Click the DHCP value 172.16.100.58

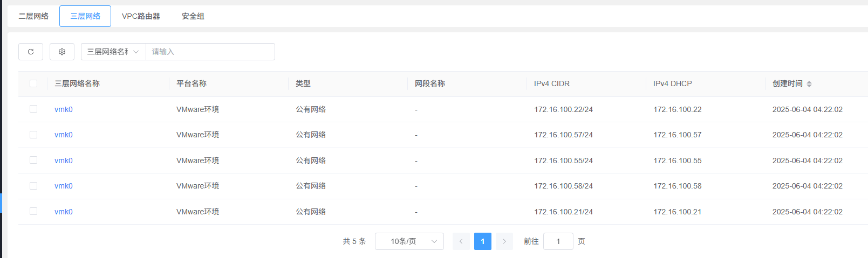[678, 186]
